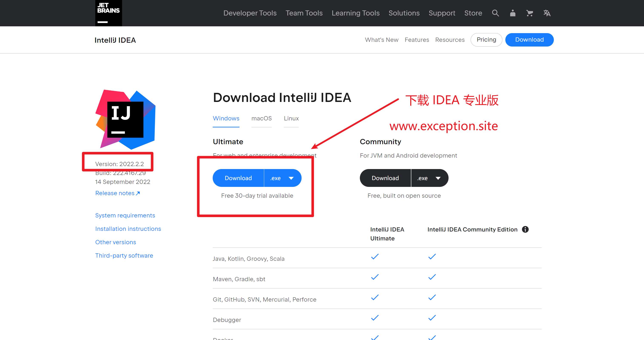644x340 pixels.
Task: Click the Other versions link
Action: (116, 241)
